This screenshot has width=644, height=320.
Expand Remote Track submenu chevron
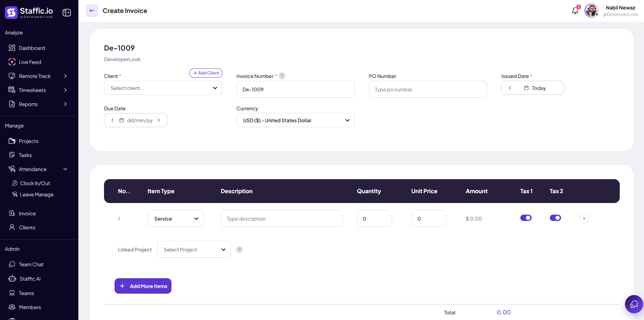click(x=65, y=76)
